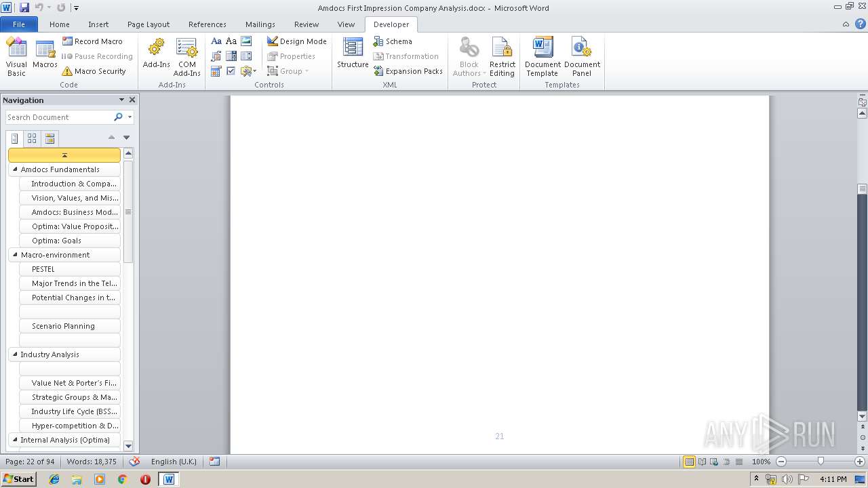The image size is (868, 488).
Task: Go to next heading arrow
Action: (126, 138)
